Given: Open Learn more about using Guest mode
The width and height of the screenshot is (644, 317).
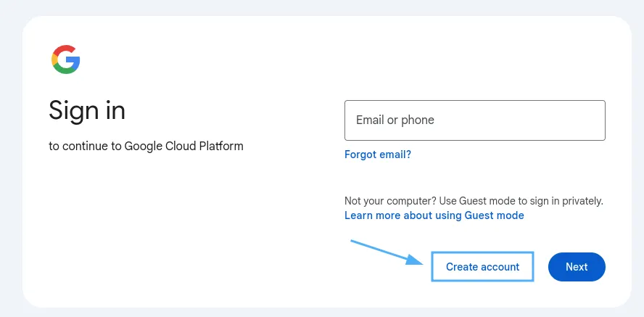Looking at the screenshot, I should [434, 215].
